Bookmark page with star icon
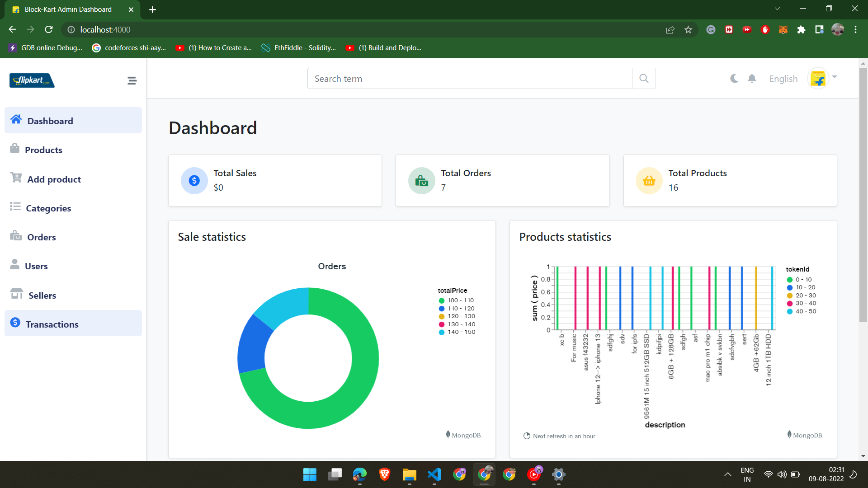This screenshot has width=868, height=488. [x=688, y=29]
